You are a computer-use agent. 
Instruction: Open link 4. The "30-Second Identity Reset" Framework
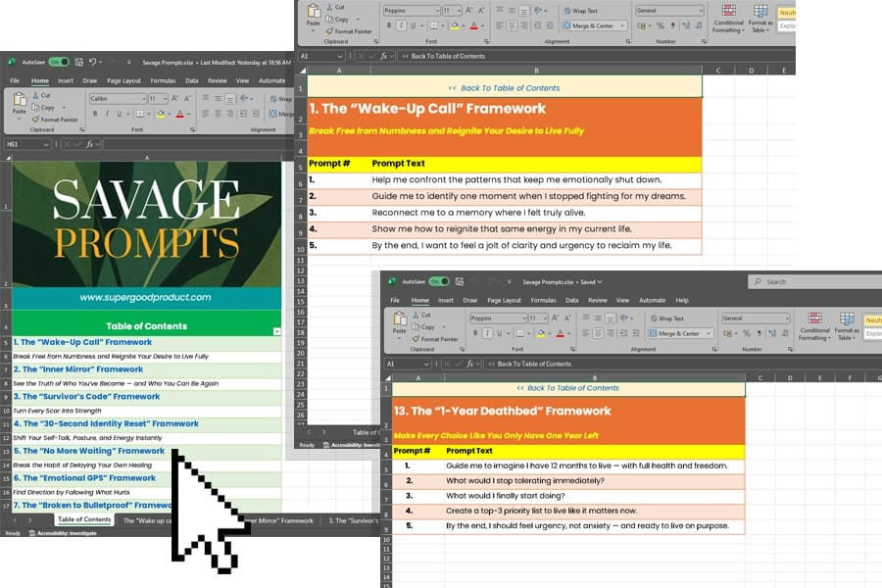106,423
